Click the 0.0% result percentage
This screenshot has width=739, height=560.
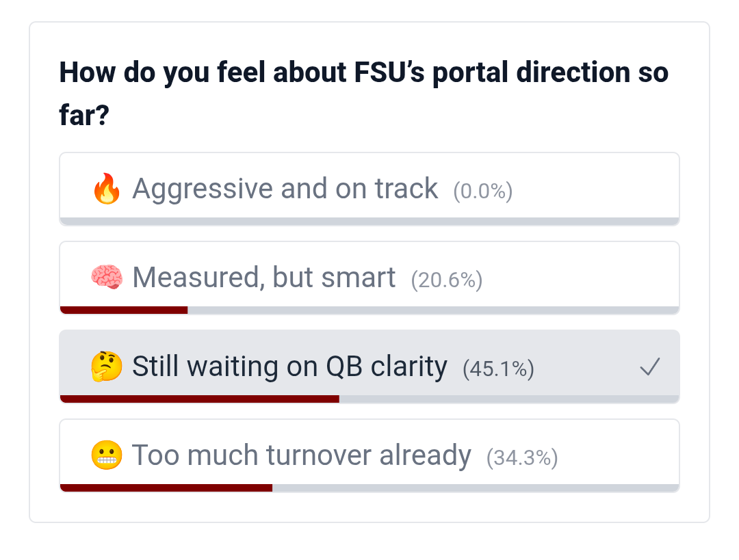point(483,191)
